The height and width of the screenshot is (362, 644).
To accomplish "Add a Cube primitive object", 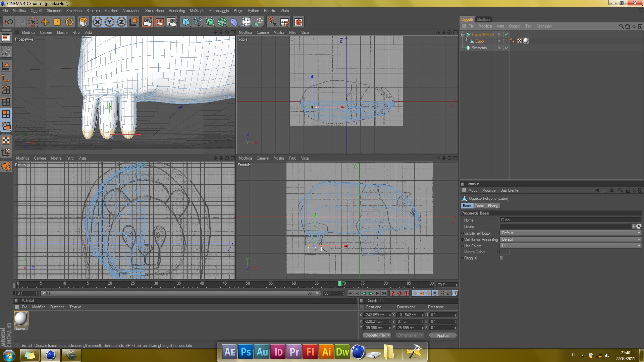I will [x=186, y=22].
